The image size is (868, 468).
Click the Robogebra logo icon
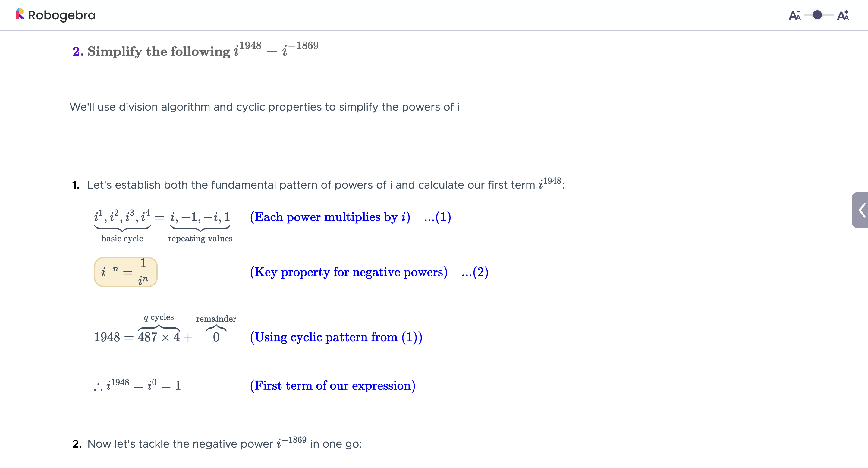[20, 14]
